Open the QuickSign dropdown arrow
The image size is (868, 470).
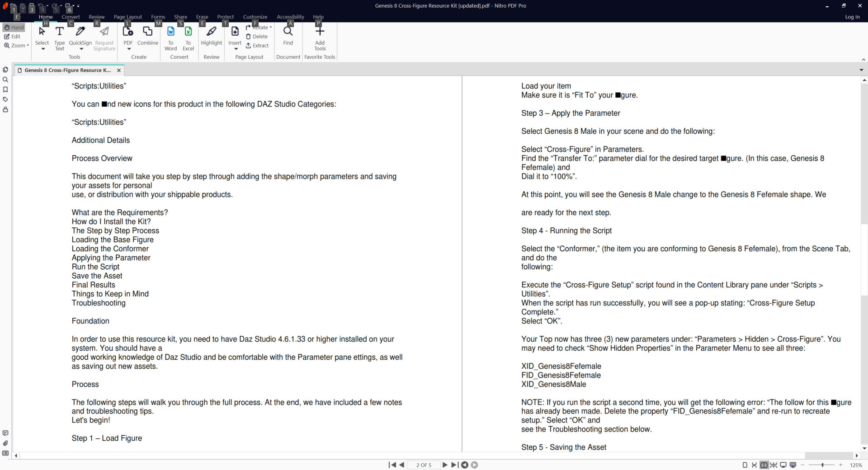[x=81, y=49]
